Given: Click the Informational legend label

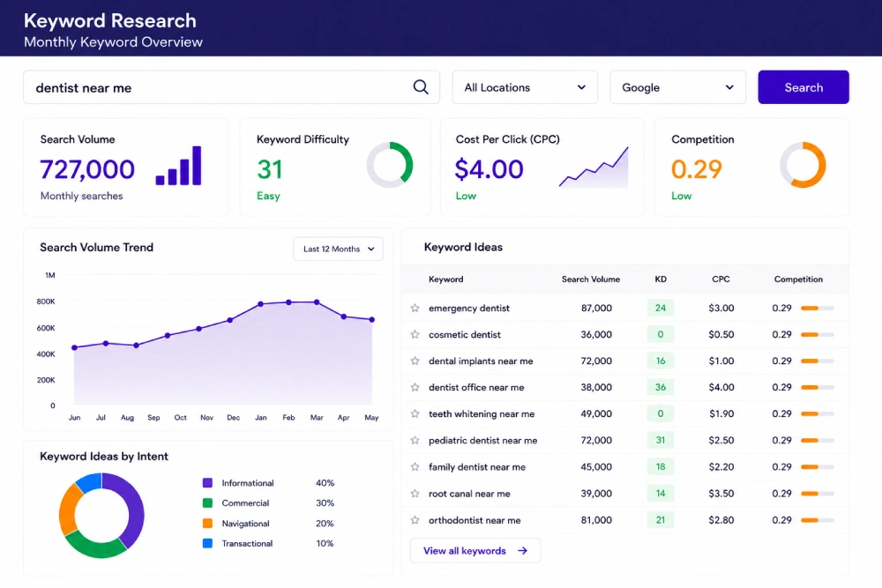Looking at the screenshot, I should point(248,483).
